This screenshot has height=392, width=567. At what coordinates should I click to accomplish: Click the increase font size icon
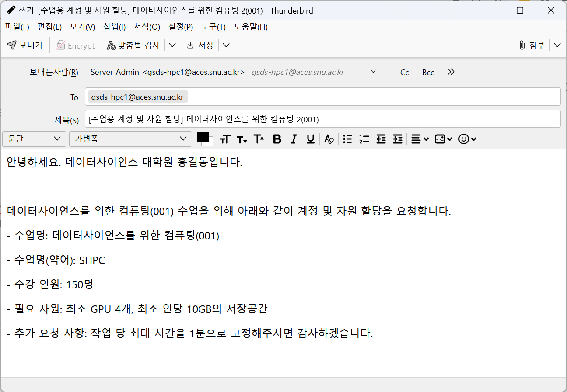259,139
